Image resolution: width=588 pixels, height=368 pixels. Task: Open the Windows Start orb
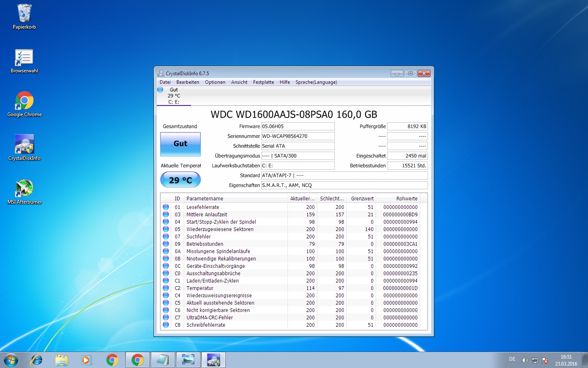click(x=11, y=360)
